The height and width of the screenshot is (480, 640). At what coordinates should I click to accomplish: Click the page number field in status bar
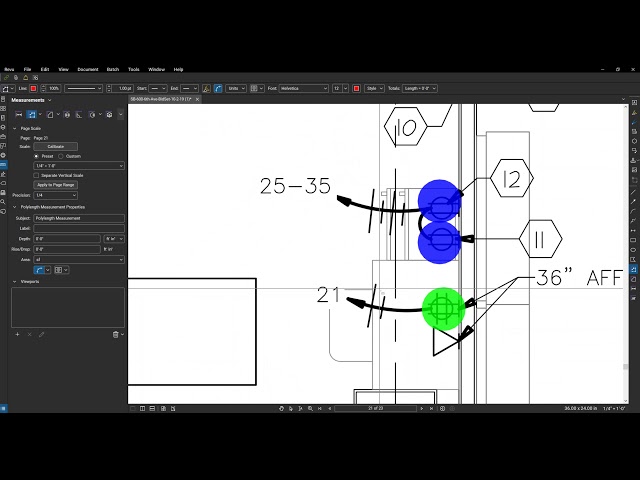click(x=376, y=408)
